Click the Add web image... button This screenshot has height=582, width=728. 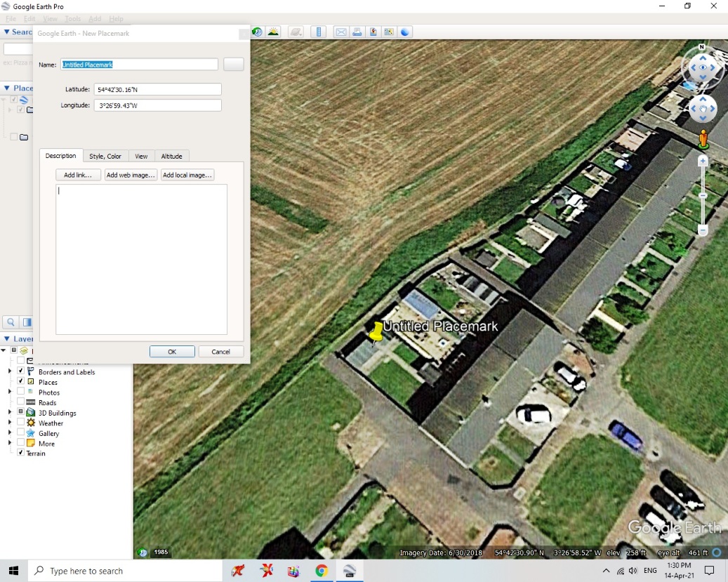click(x=131, y=175)
